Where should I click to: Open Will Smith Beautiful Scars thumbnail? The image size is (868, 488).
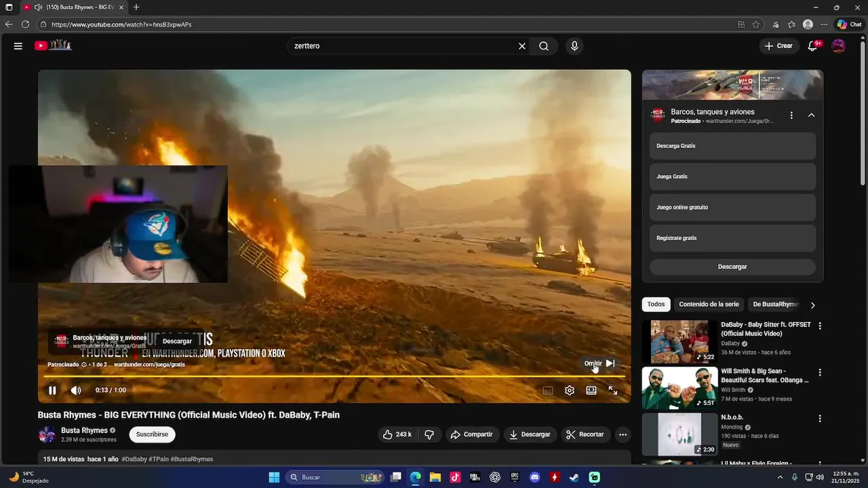click(x=679, y=388)
